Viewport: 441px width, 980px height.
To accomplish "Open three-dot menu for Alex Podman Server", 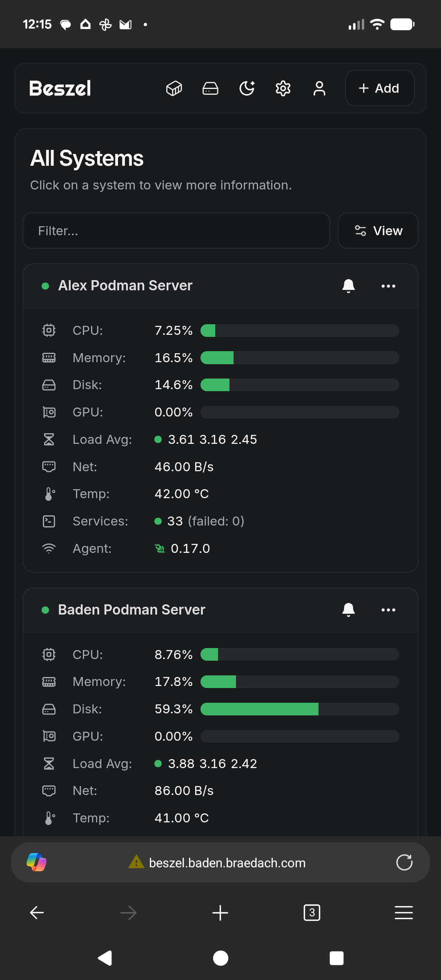I will (388, 286).
